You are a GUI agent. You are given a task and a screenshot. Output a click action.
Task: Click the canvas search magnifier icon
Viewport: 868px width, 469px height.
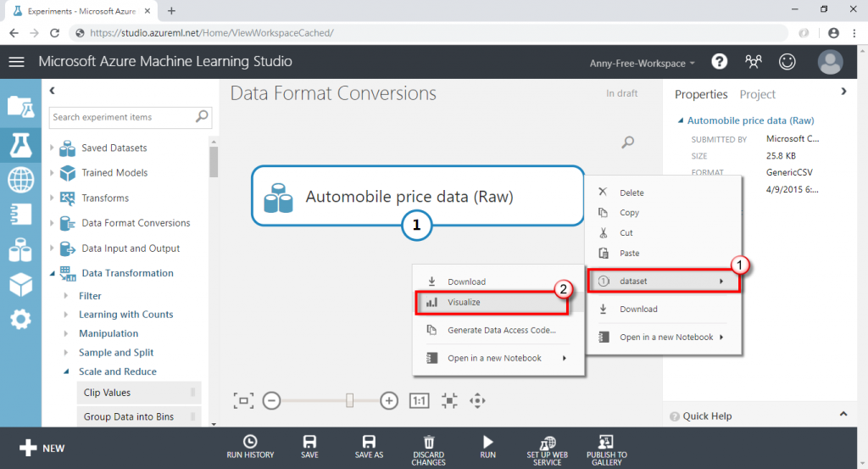point(628,142)
